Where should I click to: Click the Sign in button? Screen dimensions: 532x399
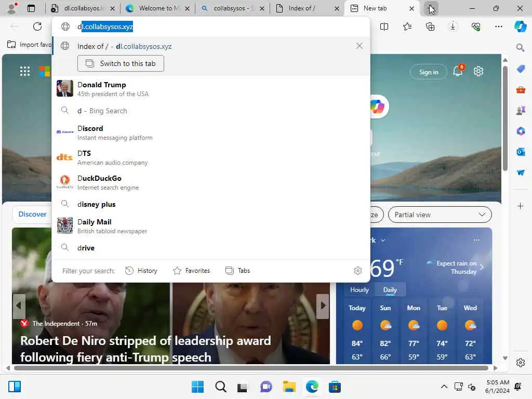click(429, 72)
